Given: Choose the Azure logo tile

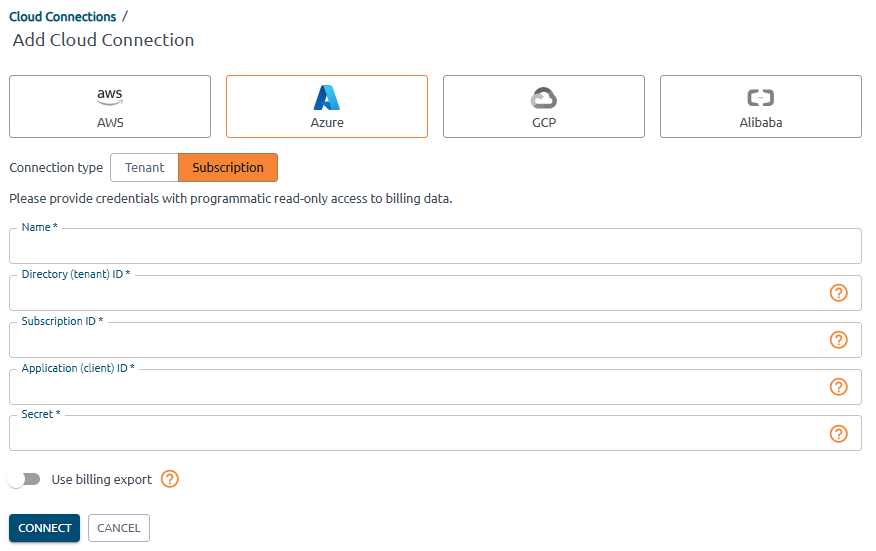Looking at the screenshot, I should click(x=327, y=98).
